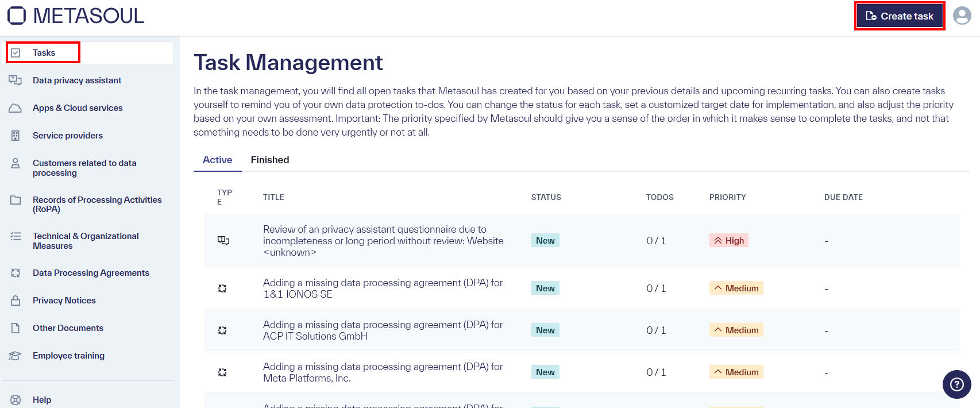
Task: Open the ACP IT Solutions GmbH DPA task
Action: (383, 330)
